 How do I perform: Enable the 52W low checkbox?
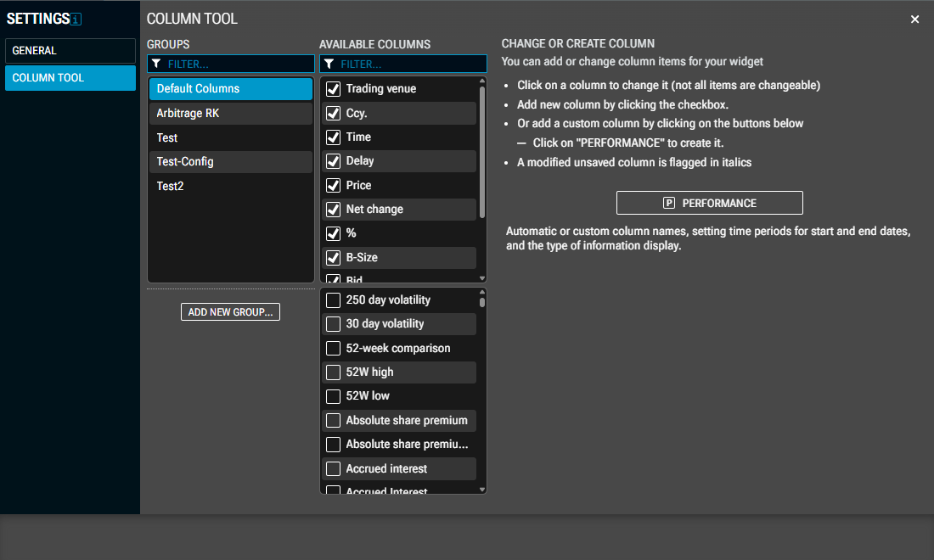pos(333,396)
